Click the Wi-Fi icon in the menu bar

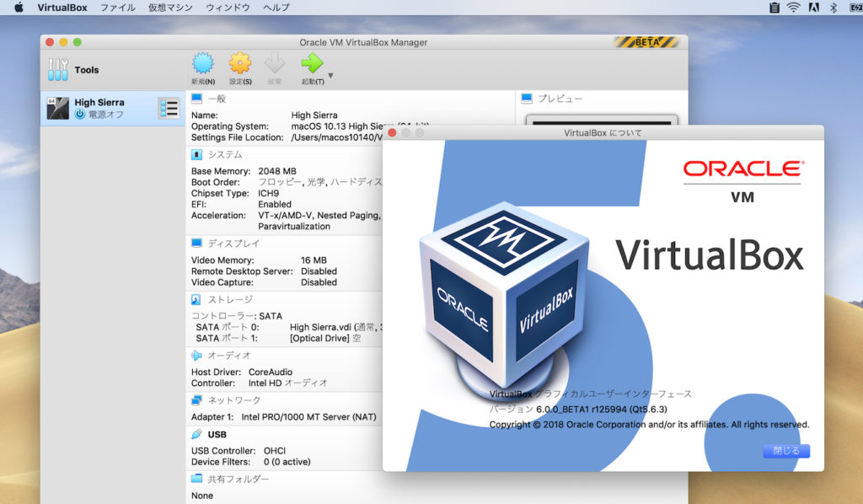coord(794,7)
